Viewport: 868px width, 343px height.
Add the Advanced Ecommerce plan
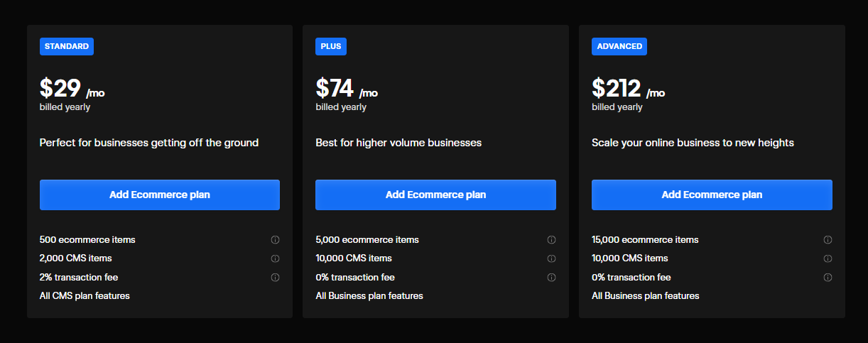click(x=712, y=195)
